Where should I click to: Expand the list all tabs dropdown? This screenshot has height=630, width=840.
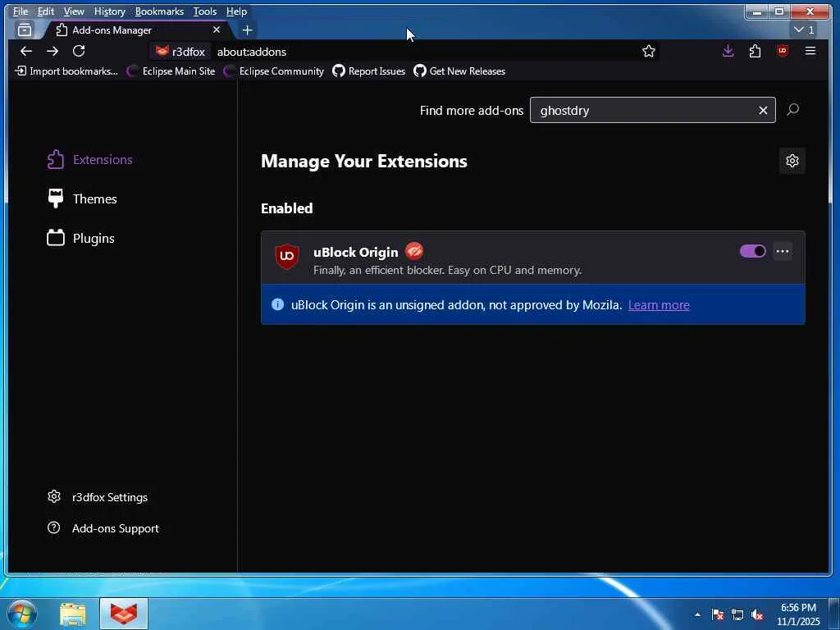(804, 30)
